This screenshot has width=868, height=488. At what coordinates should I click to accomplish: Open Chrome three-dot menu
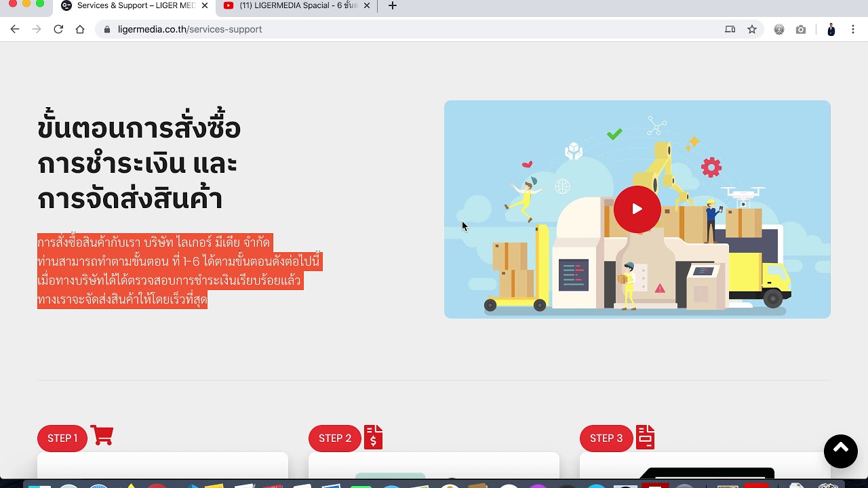tap(853, 29)
